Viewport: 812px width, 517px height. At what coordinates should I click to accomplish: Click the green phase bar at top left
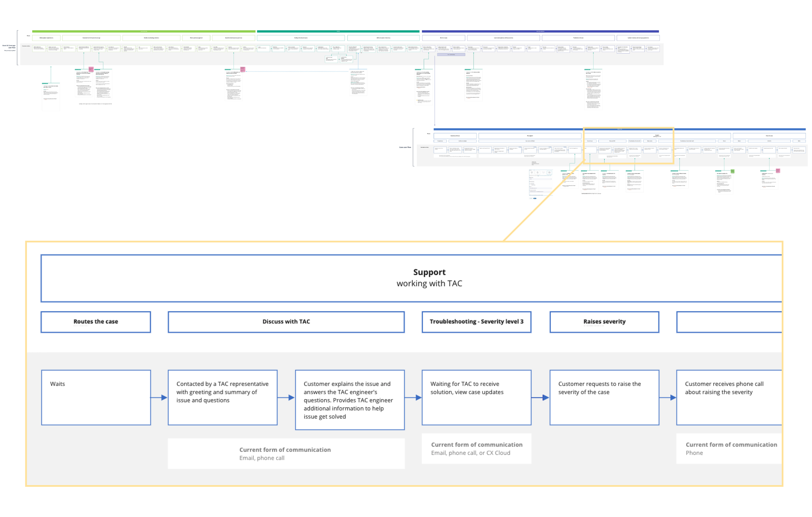[143, 31]
